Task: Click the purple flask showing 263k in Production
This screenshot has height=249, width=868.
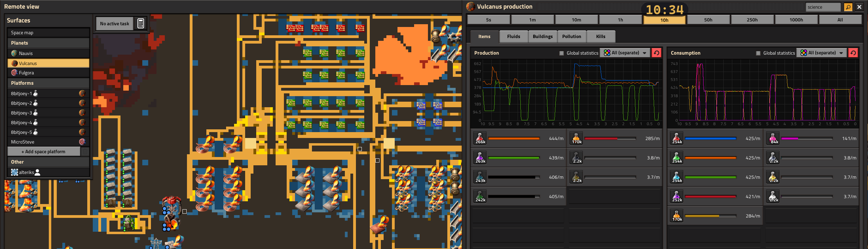Action: point(480,158)
